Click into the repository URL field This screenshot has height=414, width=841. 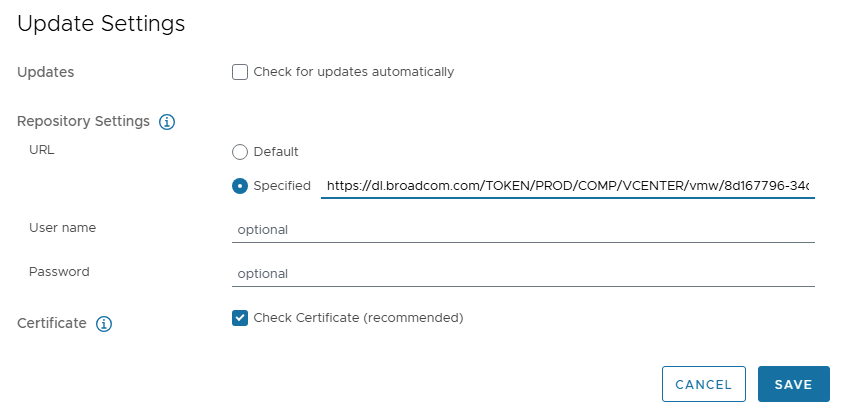coord(566,186)
